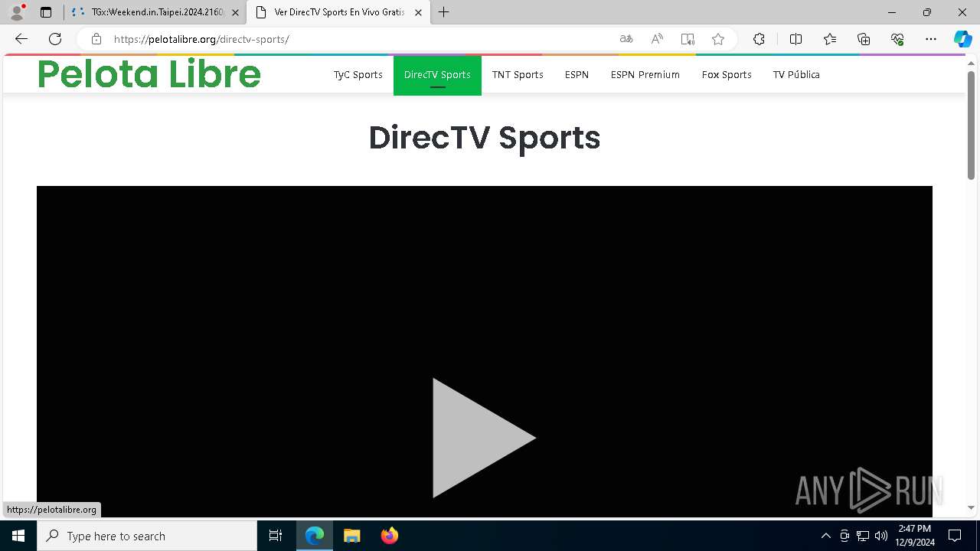Viewport: 980px width, 551px height.
Task: Open the taskbar clock and date
Action: [914, 536]
